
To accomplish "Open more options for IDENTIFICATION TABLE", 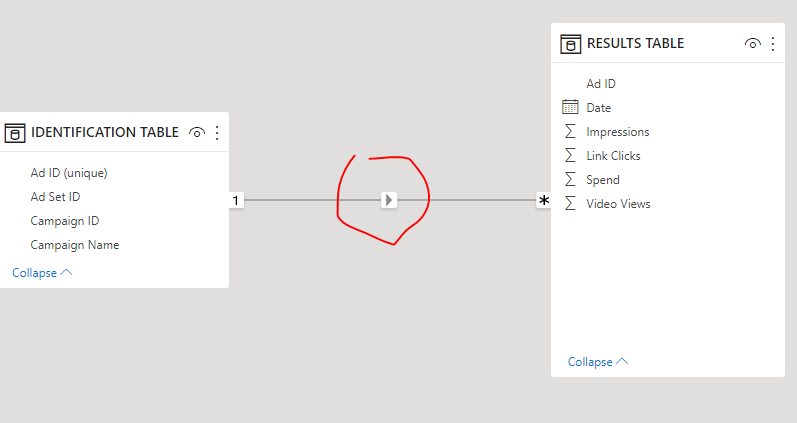I will pyautogui.click(x=217, y=133).
